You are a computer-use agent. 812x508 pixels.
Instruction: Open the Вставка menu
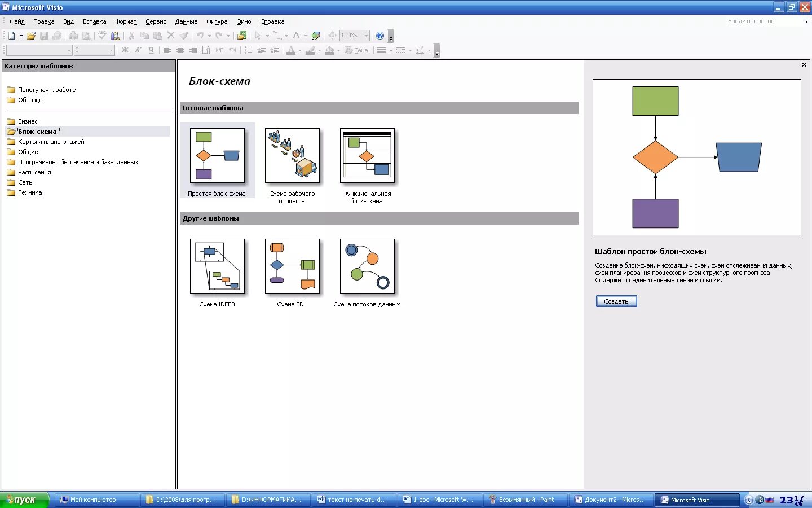[94, 21]
